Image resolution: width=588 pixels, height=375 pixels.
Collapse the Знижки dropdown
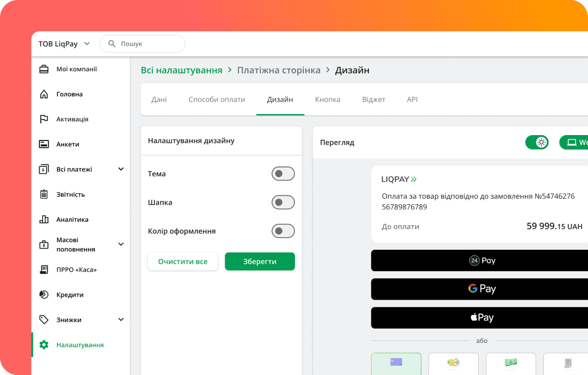point(121,319)
